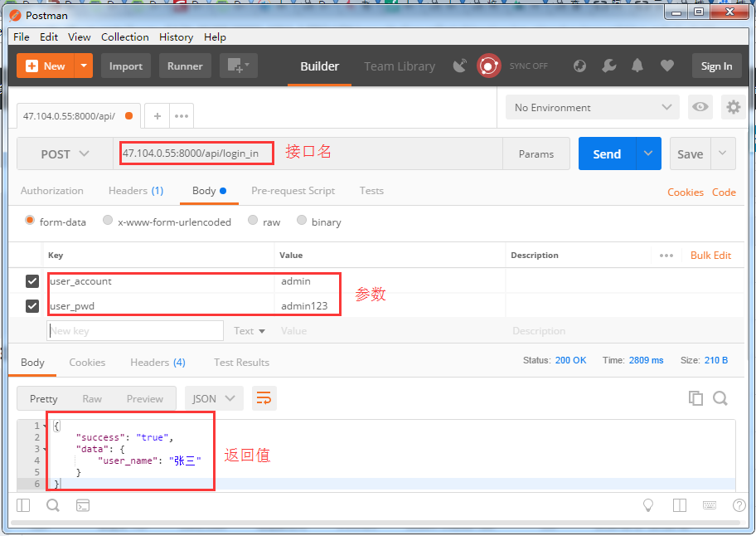Open the Text type dropdown for new key

(250, 331)
